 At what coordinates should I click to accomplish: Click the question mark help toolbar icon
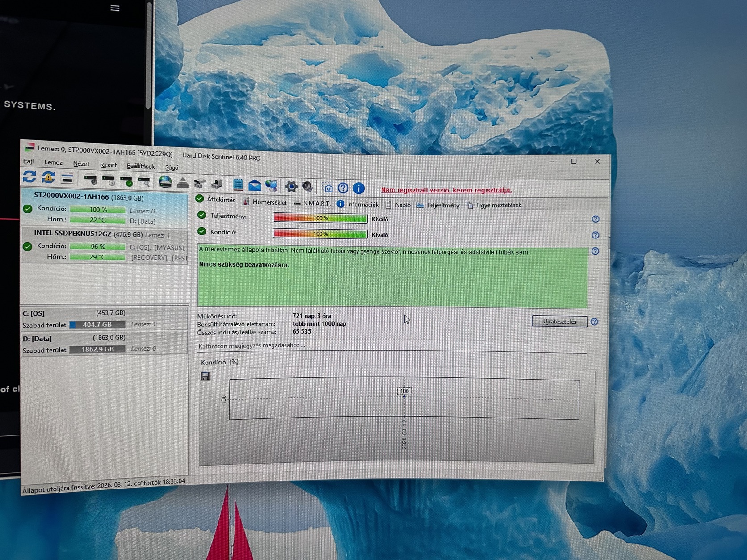343,188
